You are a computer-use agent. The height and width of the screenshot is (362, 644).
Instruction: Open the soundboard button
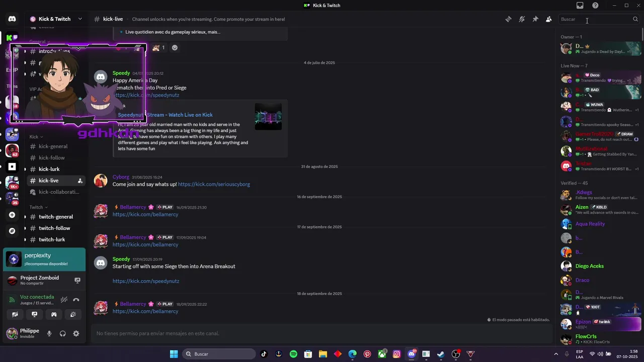pyautogui.click(x=73, y=314)
